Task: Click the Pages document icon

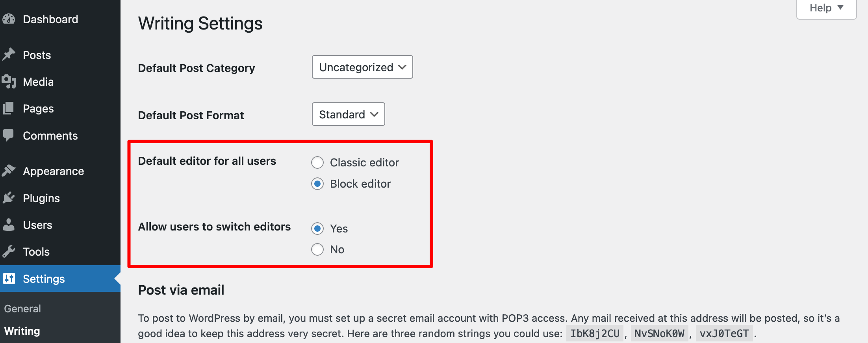Action: tap(9, 108)
